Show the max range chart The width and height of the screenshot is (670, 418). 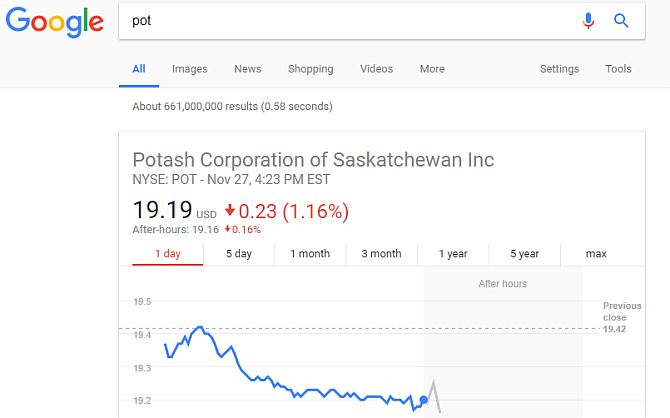596,254
